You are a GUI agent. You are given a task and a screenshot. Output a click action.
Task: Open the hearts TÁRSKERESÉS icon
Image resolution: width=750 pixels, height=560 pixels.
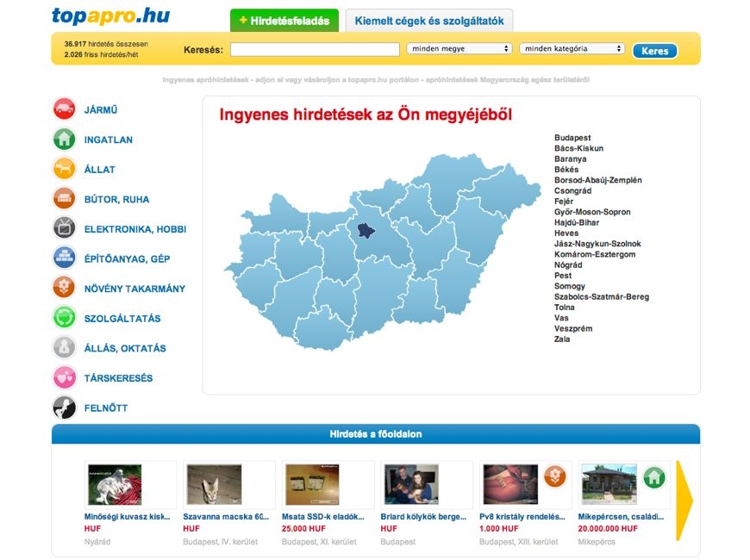tap(64, 378)
